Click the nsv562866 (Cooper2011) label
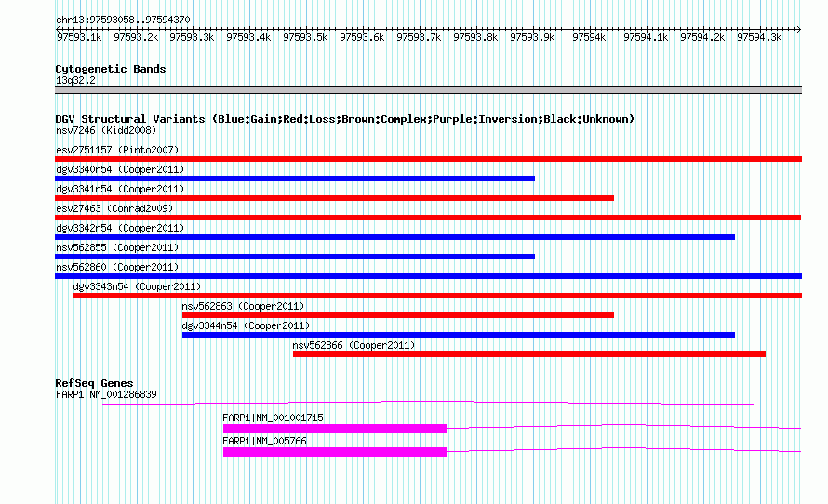 (x=354, y=345)
